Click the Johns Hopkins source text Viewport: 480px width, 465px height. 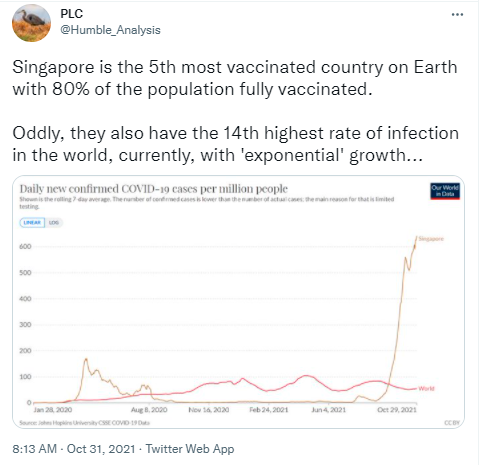(85, 423)
